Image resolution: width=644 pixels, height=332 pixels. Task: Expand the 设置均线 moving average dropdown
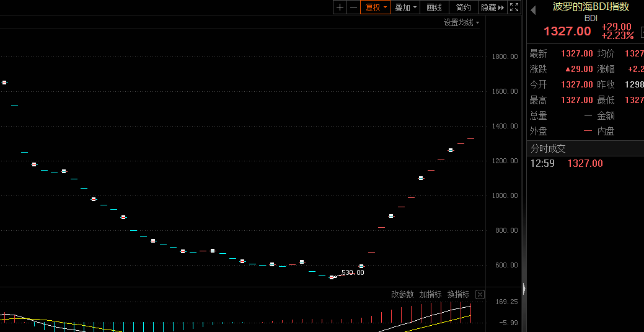[461, 22]
